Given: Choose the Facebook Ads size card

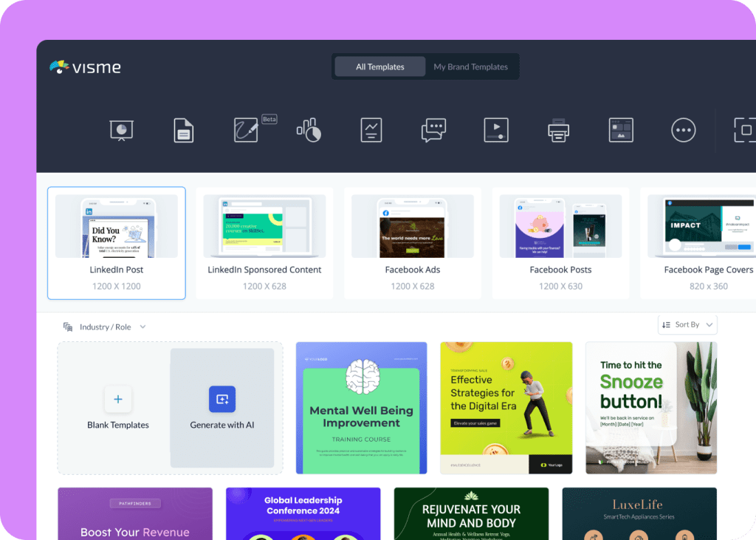Looking at the screenshot, I should click(412, 243).
